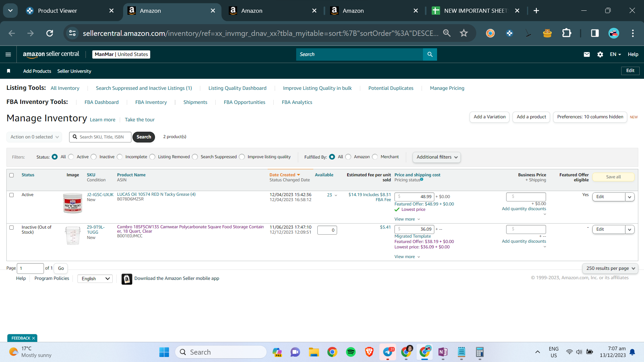
Task: Click the Cambro food container thumbnail
Action: click(x=73, y=236)
